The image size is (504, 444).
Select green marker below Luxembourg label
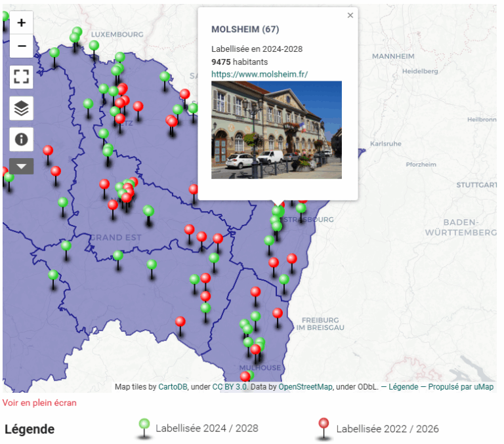[94, 46]
